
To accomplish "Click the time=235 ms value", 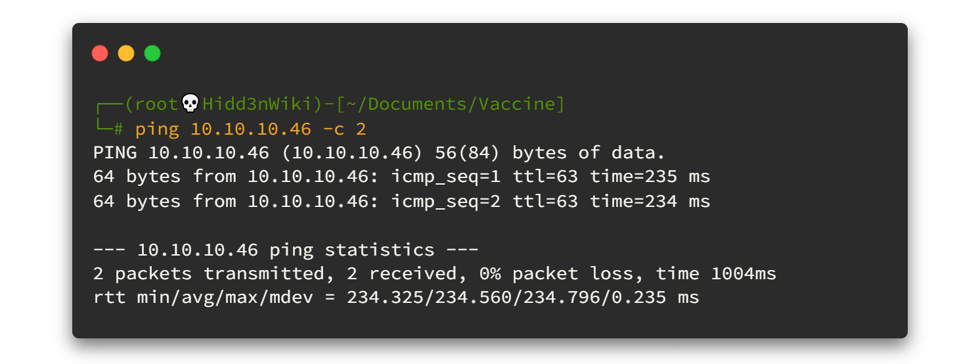I will click(x=650, y=177).
